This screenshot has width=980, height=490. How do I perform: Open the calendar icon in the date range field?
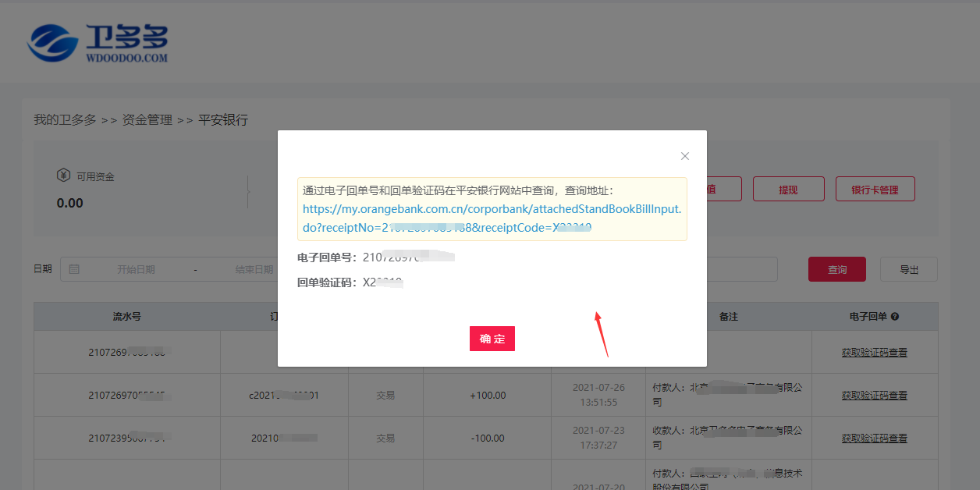74,269
